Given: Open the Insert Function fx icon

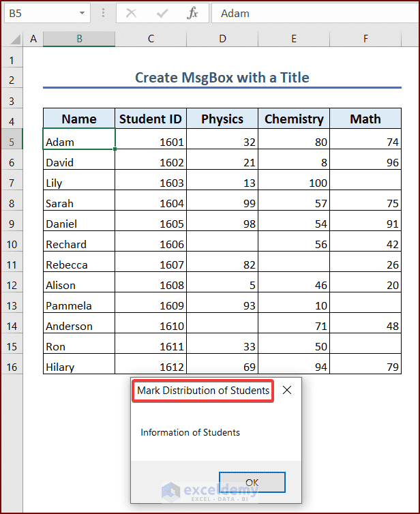Looking at the screenshot, I should 192,14.
